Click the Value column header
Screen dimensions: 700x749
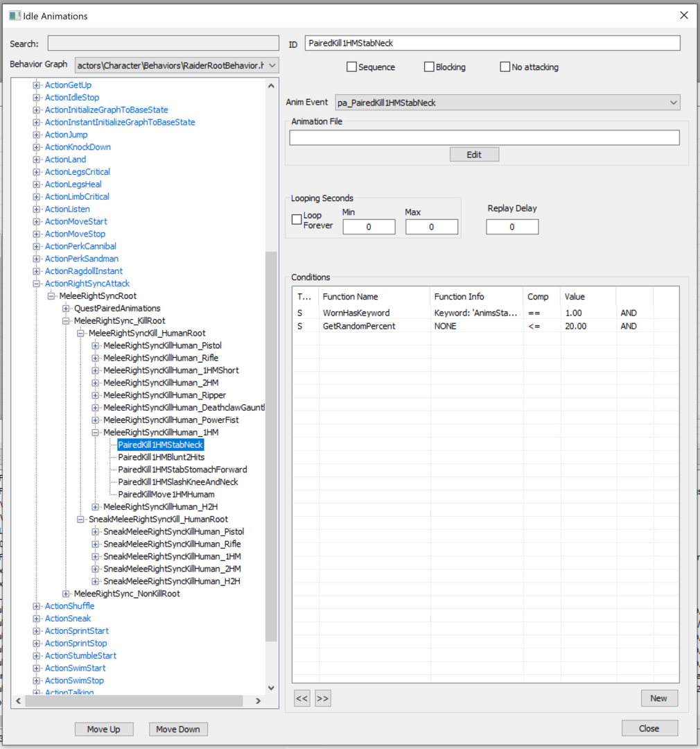(x=588, y=297)
